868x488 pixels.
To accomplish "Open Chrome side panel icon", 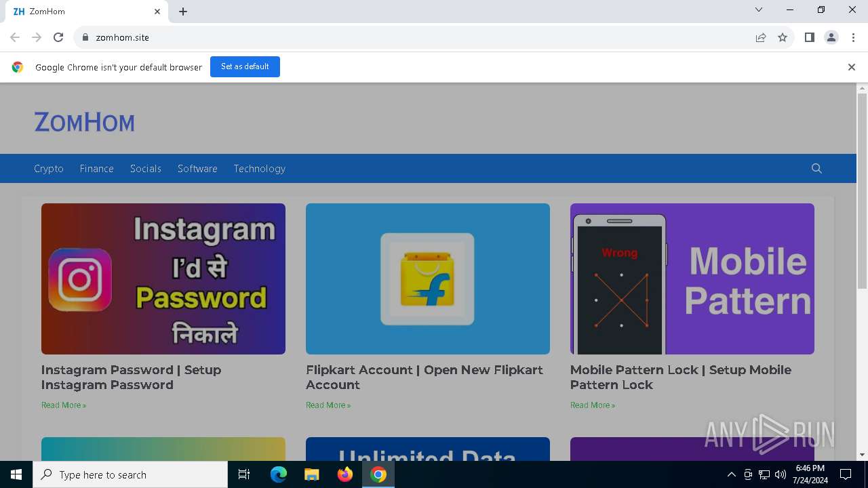I will tap(809, 37).
